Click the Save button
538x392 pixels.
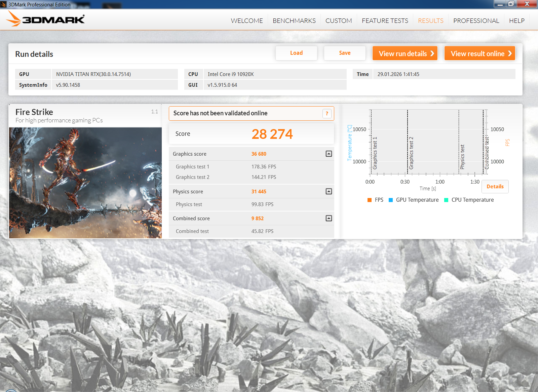[345, 53]
